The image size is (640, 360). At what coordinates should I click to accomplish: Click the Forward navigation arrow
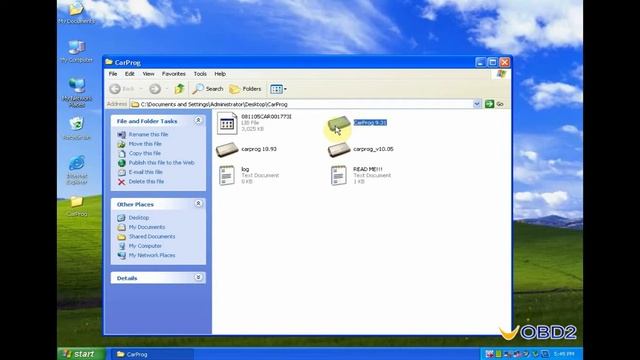pyautogui.click(x=155, y=89)
